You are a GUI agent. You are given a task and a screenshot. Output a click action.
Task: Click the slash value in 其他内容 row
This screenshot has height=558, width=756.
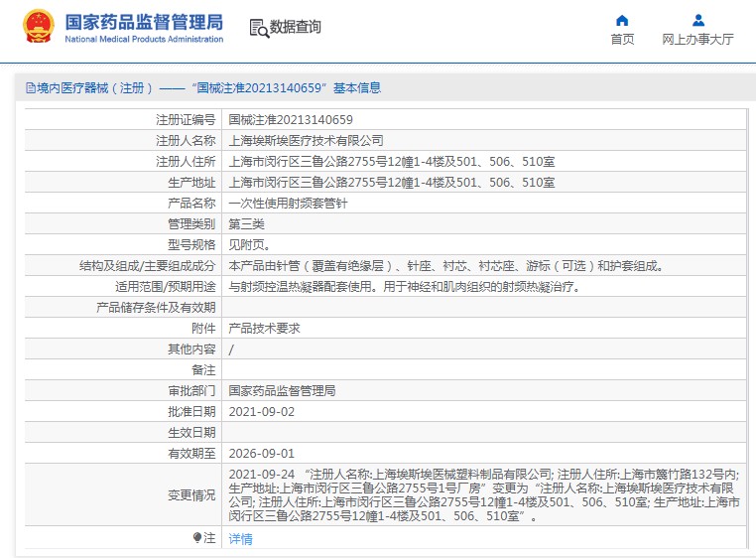tap(231, 349)
